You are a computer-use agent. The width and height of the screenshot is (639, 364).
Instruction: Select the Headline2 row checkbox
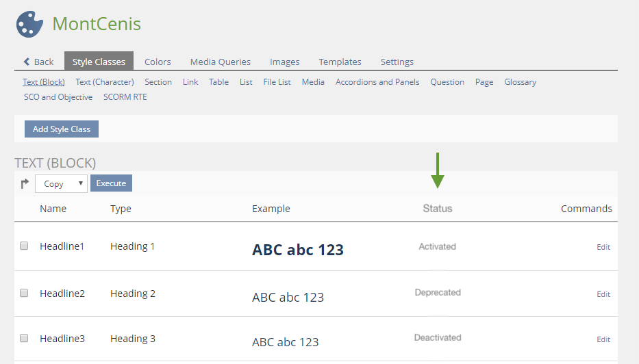point(24,293)
